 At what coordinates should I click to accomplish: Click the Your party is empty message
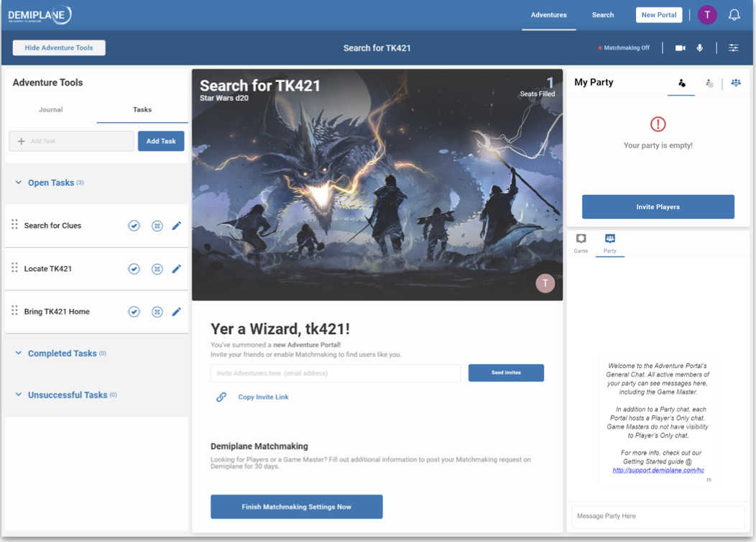[658, 145]
